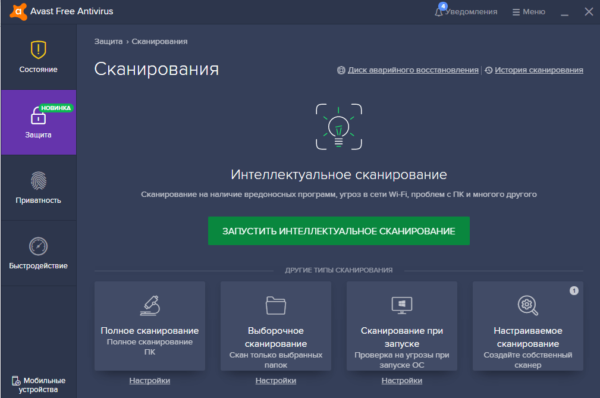This screenshot has width=600, height=398.
Task: Click the folder icon for targeted scan
Action: [276, 305]
